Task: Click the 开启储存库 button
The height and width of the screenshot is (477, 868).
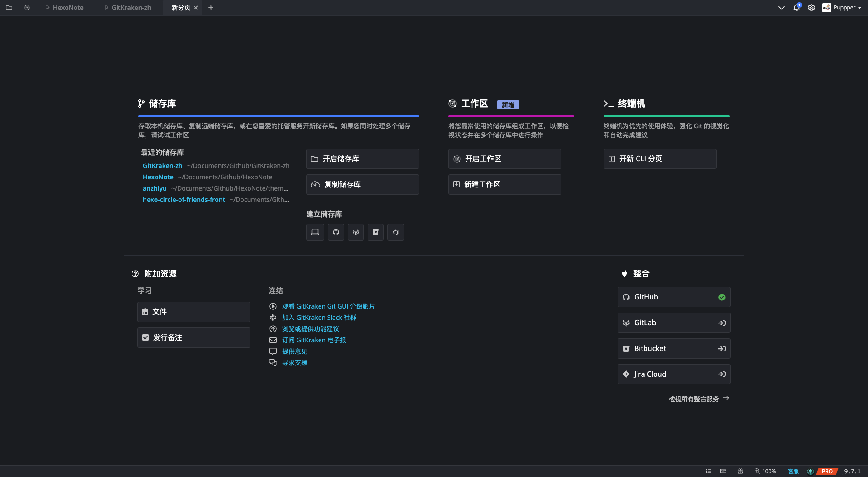Action: tap(363, 159)
